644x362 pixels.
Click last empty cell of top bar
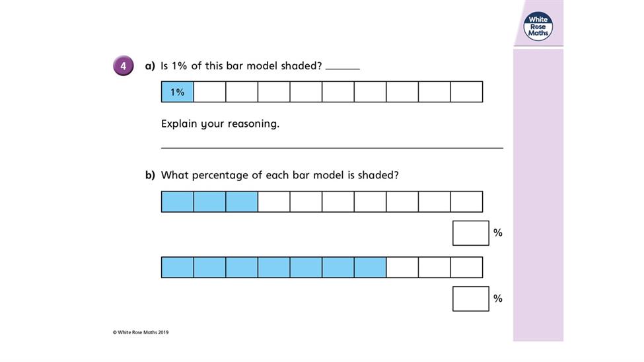(x=466, y=92)
